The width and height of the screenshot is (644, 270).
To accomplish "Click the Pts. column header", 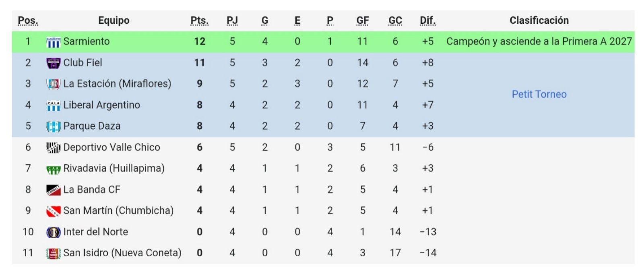I will (200, 21).
